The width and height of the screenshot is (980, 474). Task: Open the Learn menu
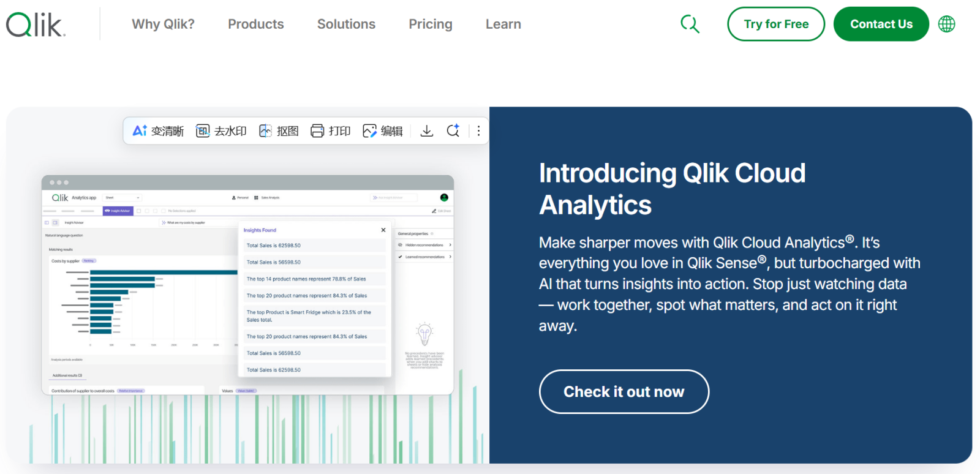(x=503, y=24)
